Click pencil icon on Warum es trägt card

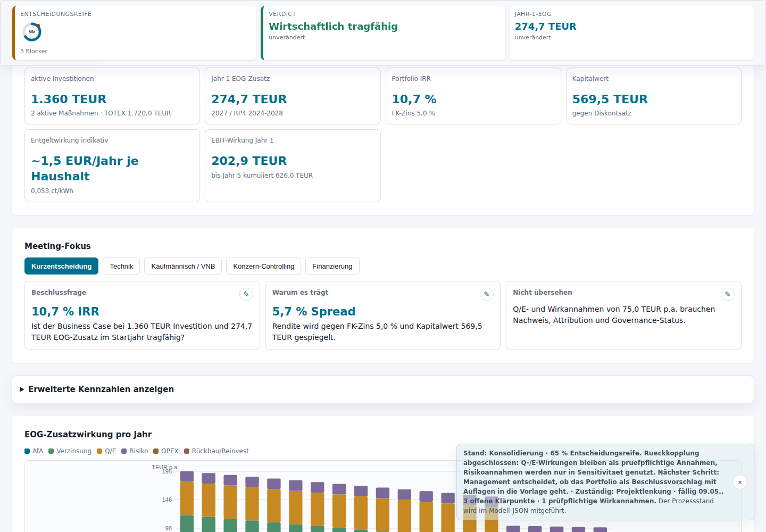coord(487,294)
